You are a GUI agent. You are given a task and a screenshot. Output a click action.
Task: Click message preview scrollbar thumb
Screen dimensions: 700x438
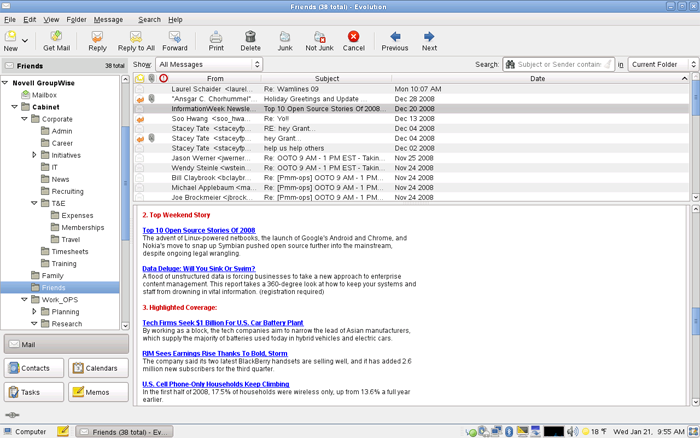pyautogui.click(x=695, y=321)
